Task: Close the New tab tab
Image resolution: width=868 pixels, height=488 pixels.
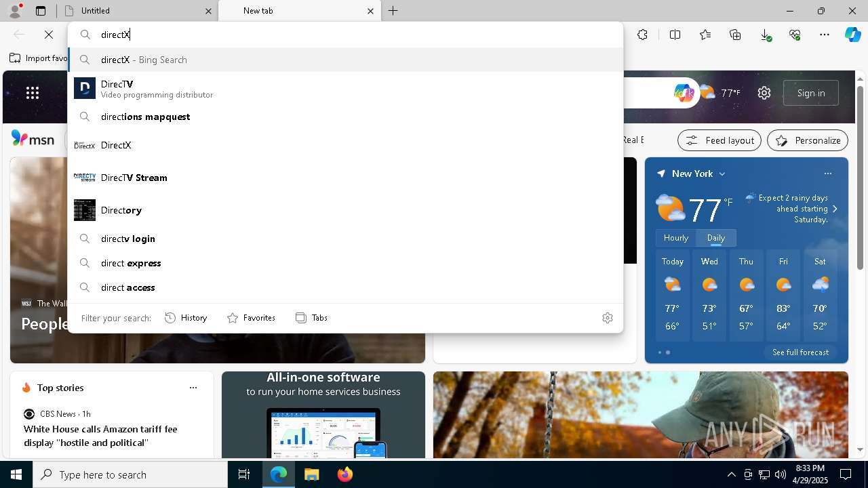Action: [370, 11]
